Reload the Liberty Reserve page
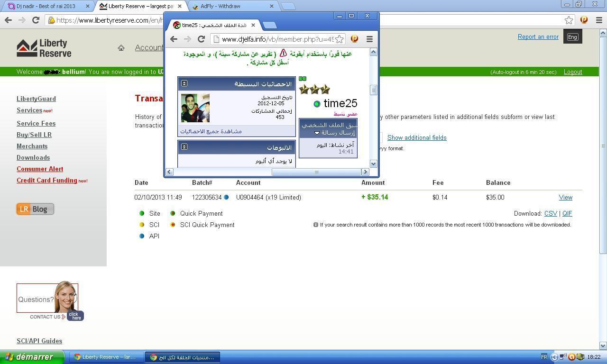607x364 pixels. pyautogui.click(x=36, y=20)
